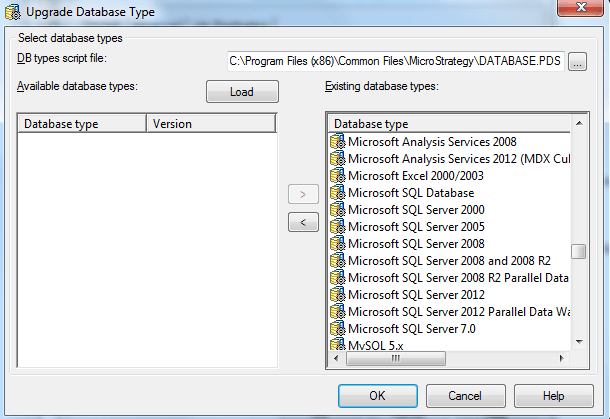
Task: Browse for DB types script file
Action: coord(578,63)
